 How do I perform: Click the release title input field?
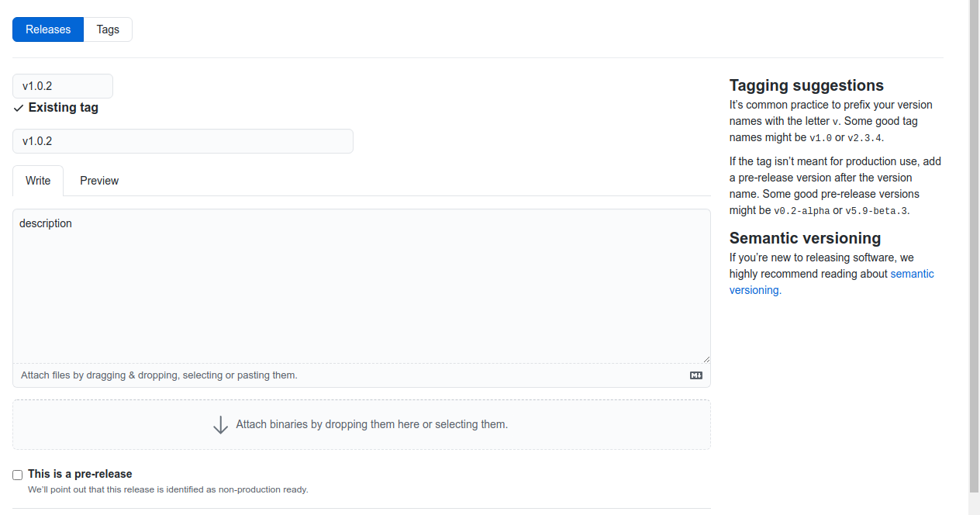pos(182,140)
